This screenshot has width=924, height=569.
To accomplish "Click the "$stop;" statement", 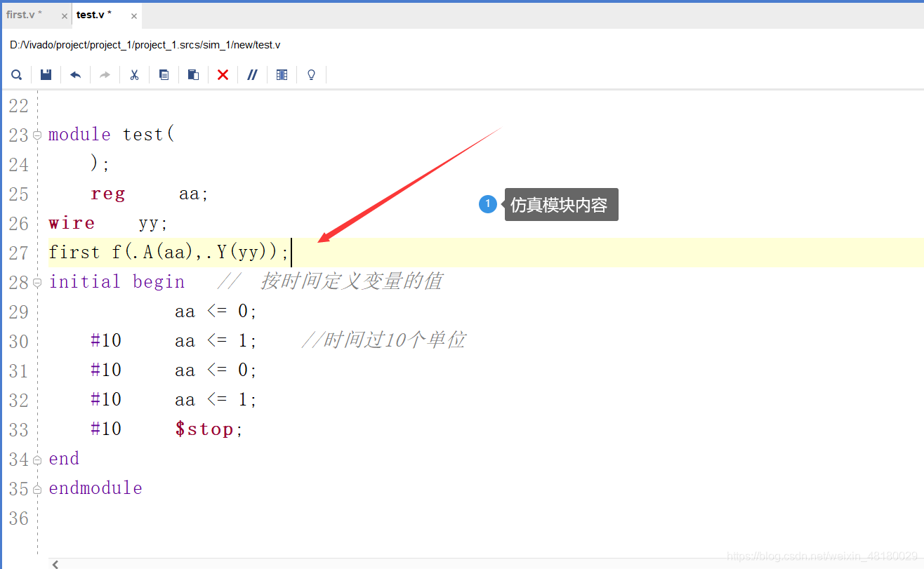I will pyautogui.click(x=209, y=429).
